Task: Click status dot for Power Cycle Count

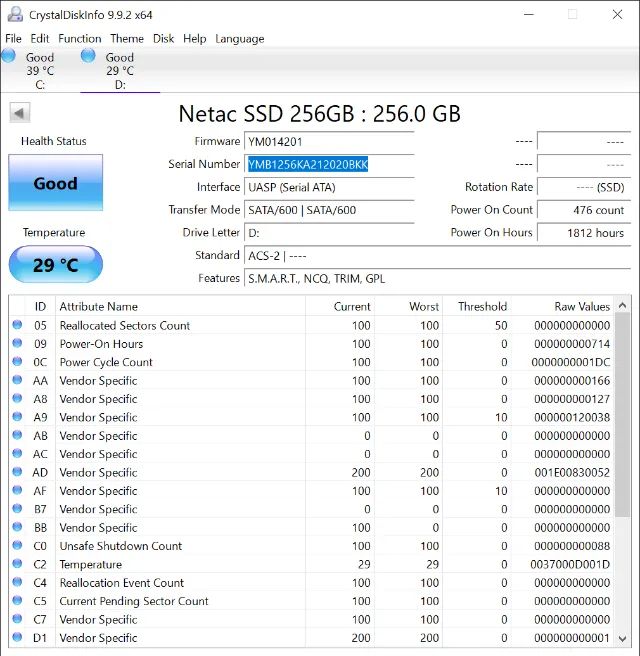Action: [17, 361]
